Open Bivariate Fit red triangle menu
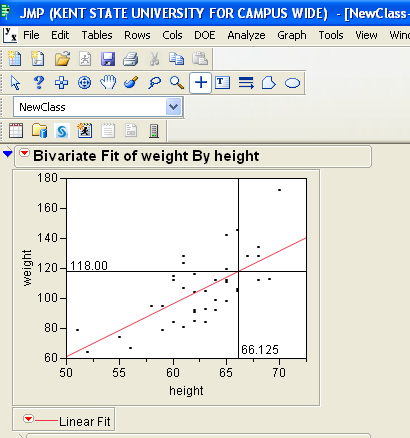Image resolution: width=410 pixels, height=438 pixels. (x=24, y=153)
